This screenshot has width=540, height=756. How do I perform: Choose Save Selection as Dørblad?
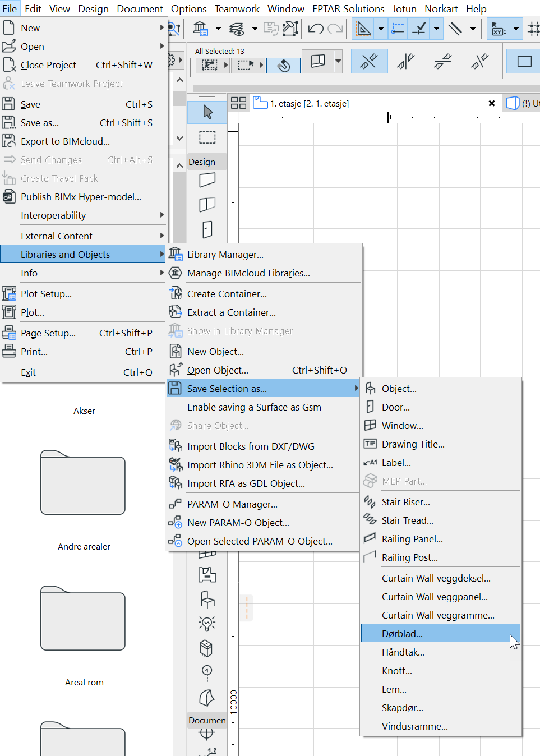(x=440, y=634)
